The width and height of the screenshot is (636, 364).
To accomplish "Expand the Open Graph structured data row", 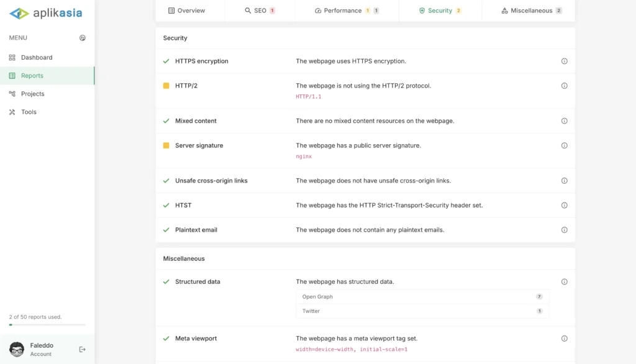I will (x=422, y=297).
